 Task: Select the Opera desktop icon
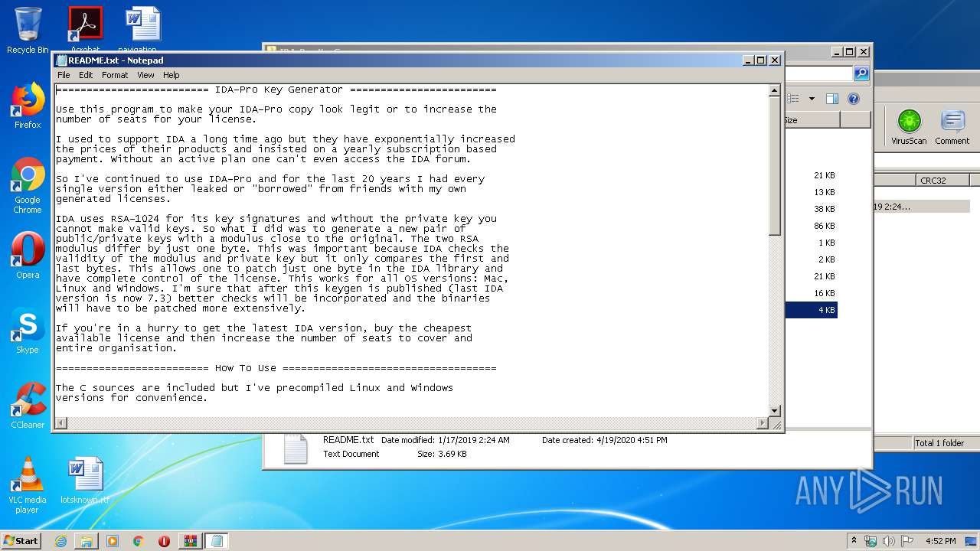click(28, 255)
